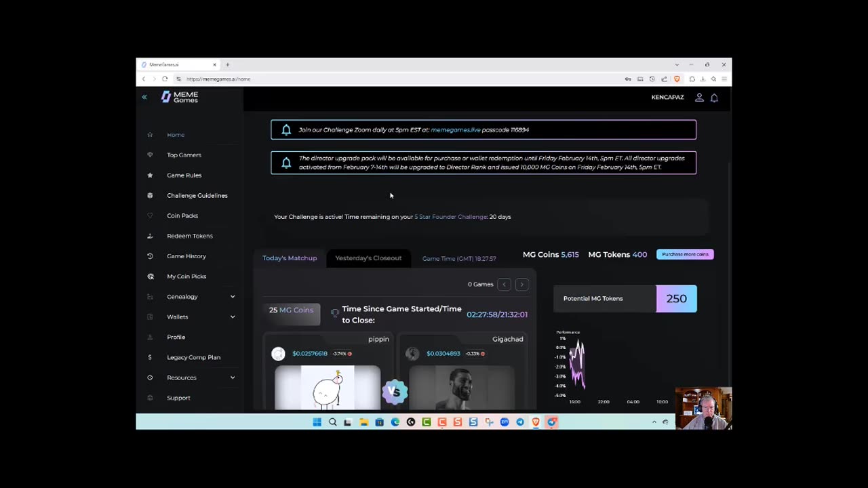The width and height of the screenshot is (868, 488).
Task: Collapse the sidebar with the double-chevron icon
Action: (x=144, y=98)
